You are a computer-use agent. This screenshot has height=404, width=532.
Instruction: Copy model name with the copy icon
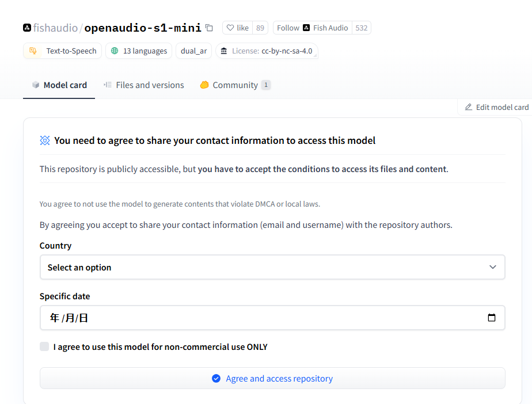[x=209, y=28]
